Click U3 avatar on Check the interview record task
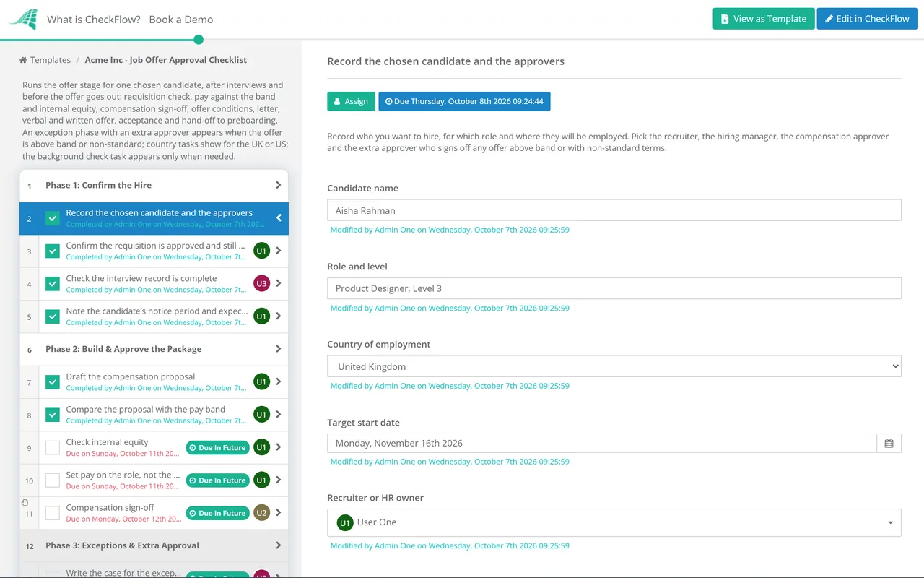 (x=261, y=284)
